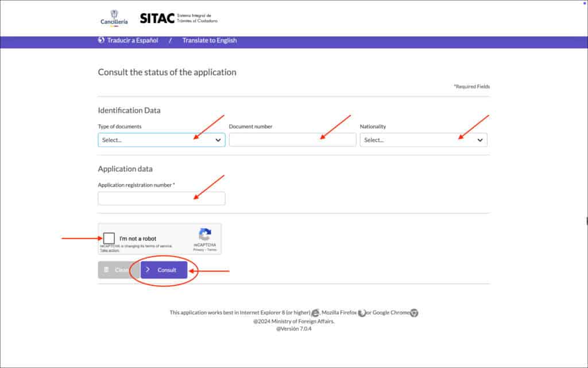The width and height of the screenshot is (588, 368).
Task: Click the SITAC logo in the header
Action: click(158, 17)
